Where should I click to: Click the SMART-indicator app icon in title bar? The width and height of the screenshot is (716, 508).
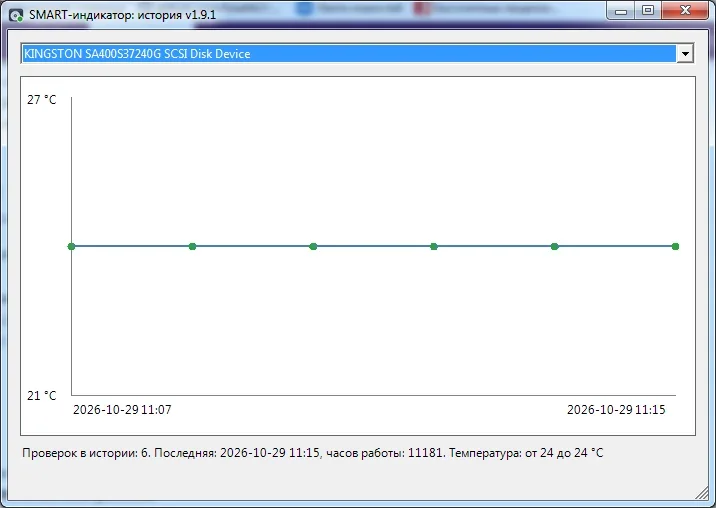(16, 15)
